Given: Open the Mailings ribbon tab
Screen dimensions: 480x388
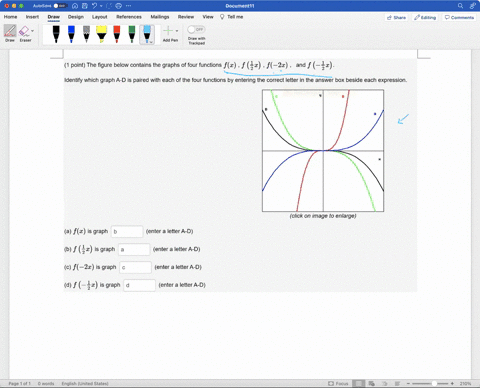Looking at the screenshot, I should point(160,17).
